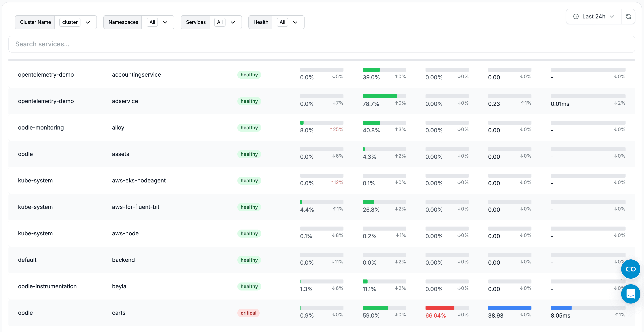Screen dimensions: 644x332
Task: Click the critical badge on the carts row
Action: click(x=248, y=313)
